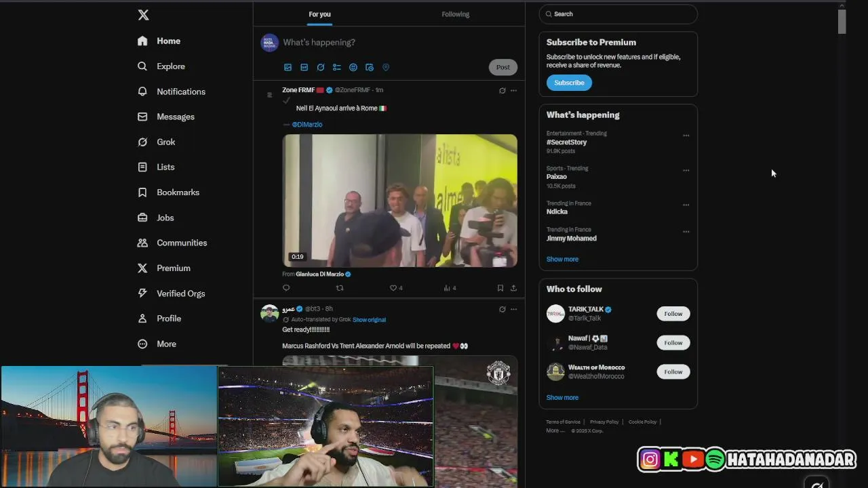
Task: Open Notifications from the sidebar
Action: [172, 91]
